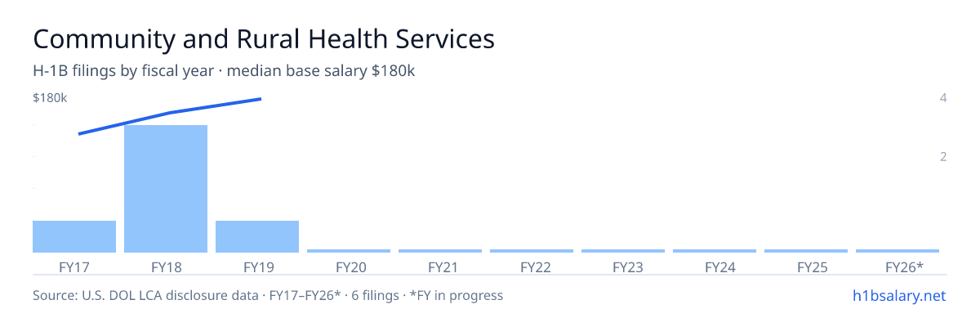The width and height of the screenshot is (980, 327).
Task: Select the FY17 filings bar
Action: tap(74, 236)
